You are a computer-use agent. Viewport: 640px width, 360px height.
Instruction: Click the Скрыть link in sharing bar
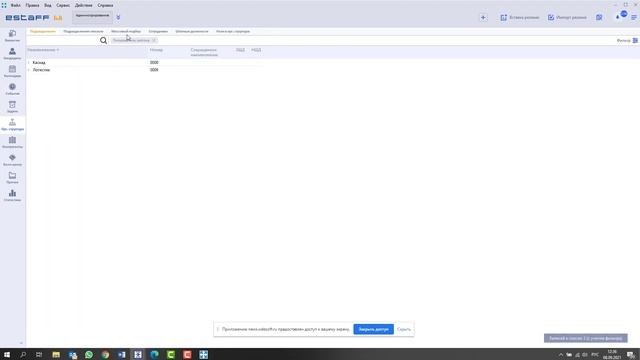pos(404,329)
